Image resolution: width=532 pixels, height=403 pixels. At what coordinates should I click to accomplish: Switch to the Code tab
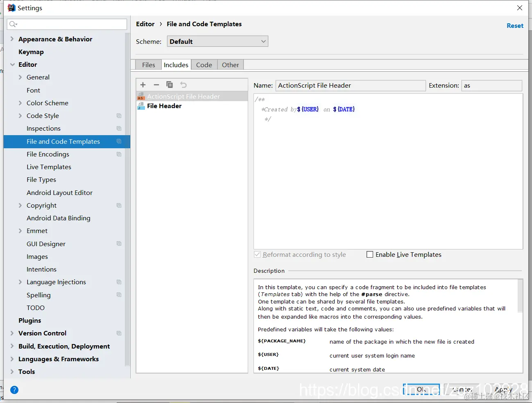point(204,65)
